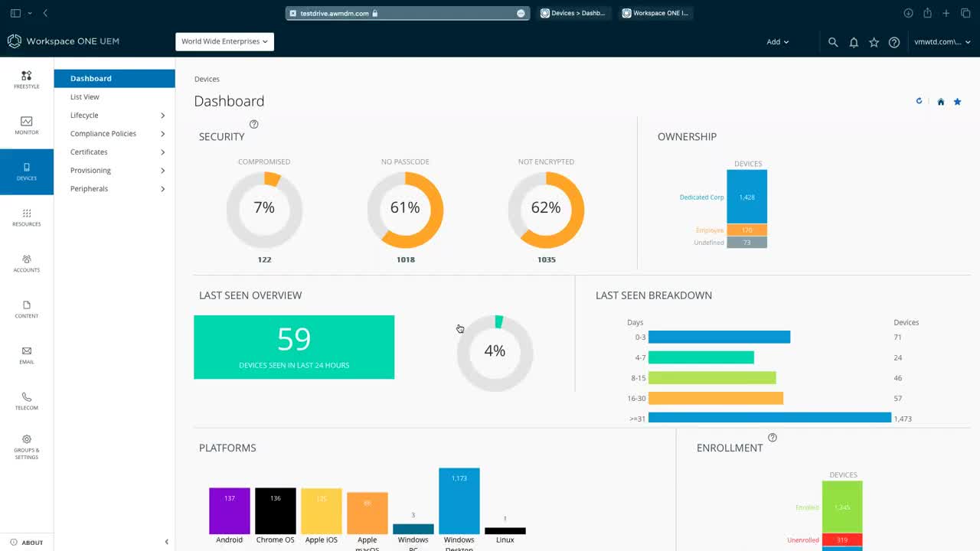Switch to List View
This screenshot has width=980, height=551.
(x=84, y=96)
